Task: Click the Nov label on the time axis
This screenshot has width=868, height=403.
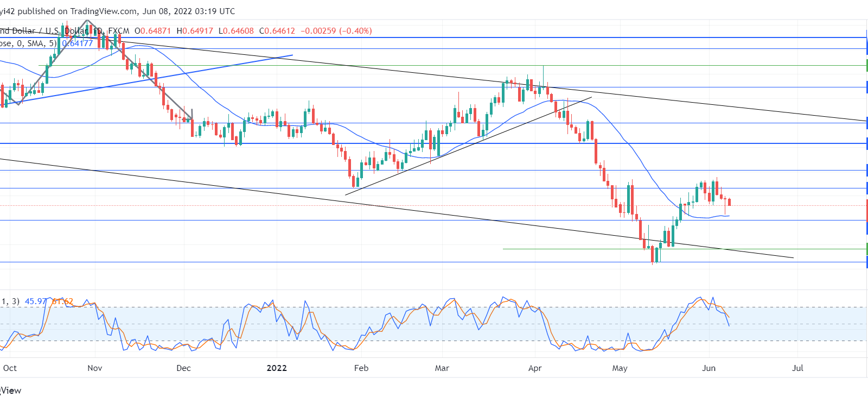Action: click(x=95, y=368)
